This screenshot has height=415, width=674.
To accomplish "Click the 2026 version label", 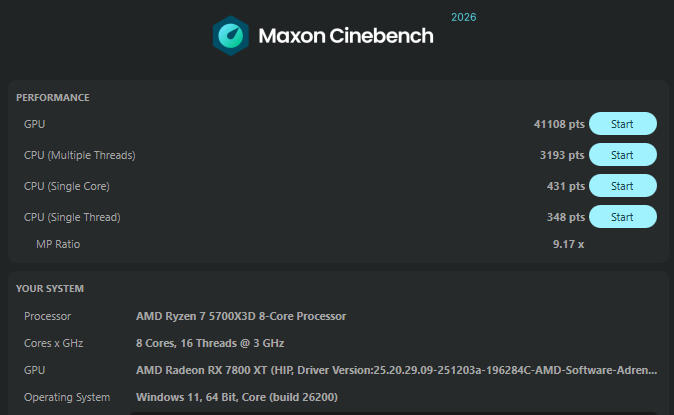I will pyautogui.click(x=463, y=18).
